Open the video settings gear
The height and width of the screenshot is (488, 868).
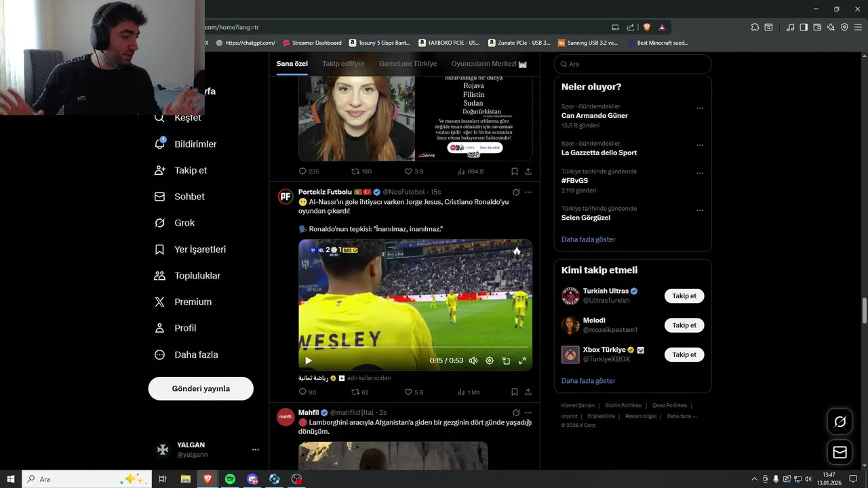pyautogui.click(x=490, y=361)
